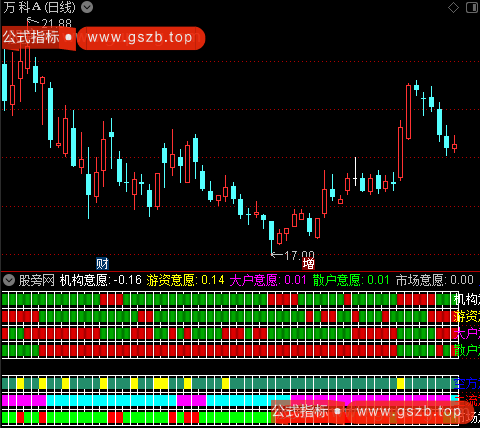Screen dimensions: 480x428
Task: Toggle the panel layout icon at top right
Action: (472, 7)
